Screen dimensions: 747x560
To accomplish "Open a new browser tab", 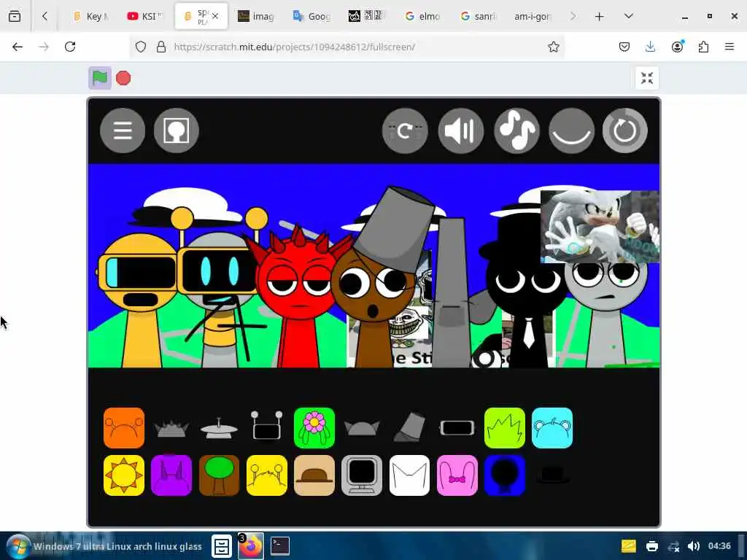I will click(600, 16).
